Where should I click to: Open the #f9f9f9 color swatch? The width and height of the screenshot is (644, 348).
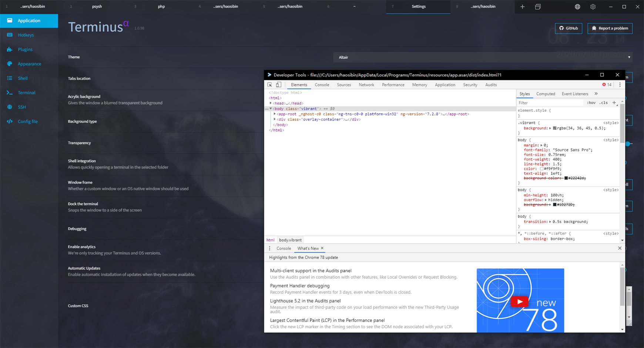[x=541, y=169]
